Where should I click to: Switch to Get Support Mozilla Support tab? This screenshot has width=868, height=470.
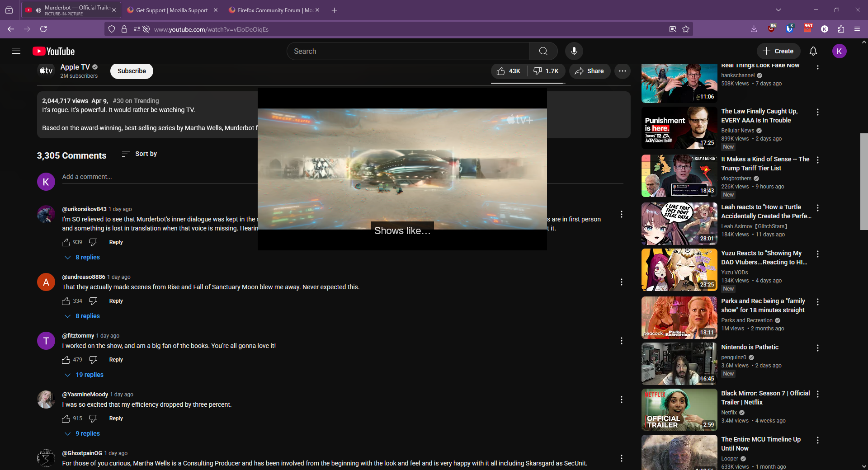[x=172, y=10]
